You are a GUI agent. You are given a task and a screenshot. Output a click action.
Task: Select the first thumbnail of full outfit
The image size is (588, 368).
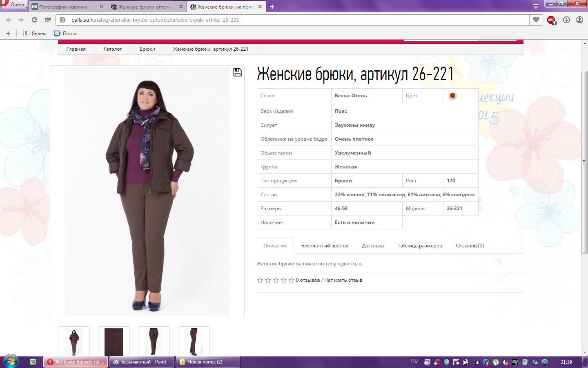tap(74, 341)
